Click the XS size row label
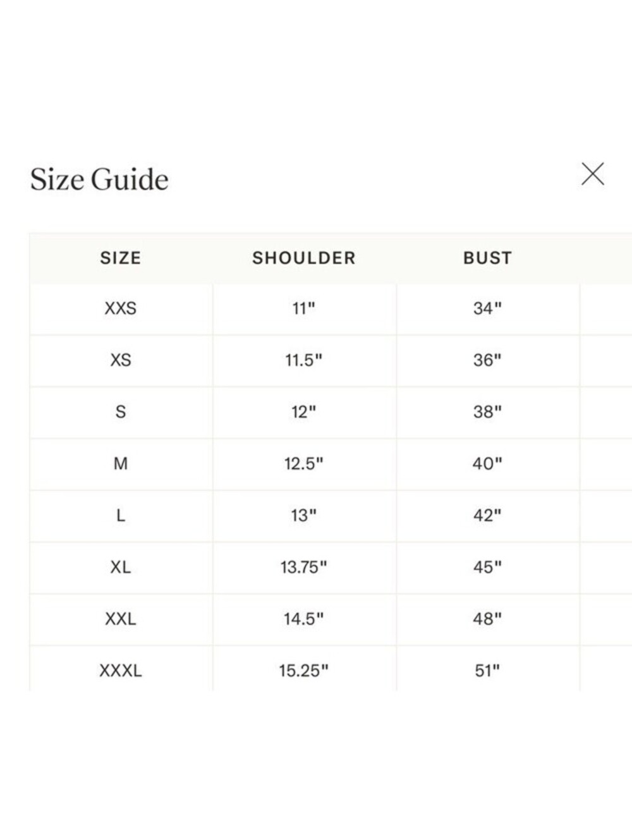632x840 pixels. (121, 360)
